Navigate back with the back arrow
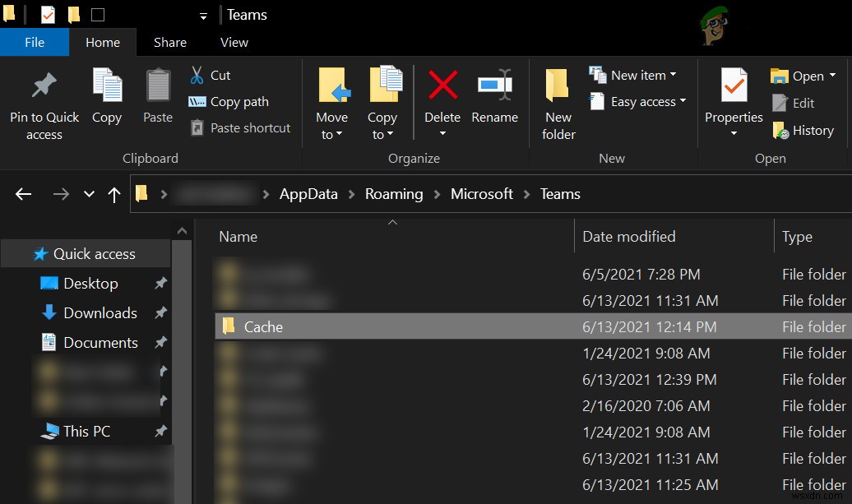Image resolution: width=852 pixels, height=504 pixels. 23,194
